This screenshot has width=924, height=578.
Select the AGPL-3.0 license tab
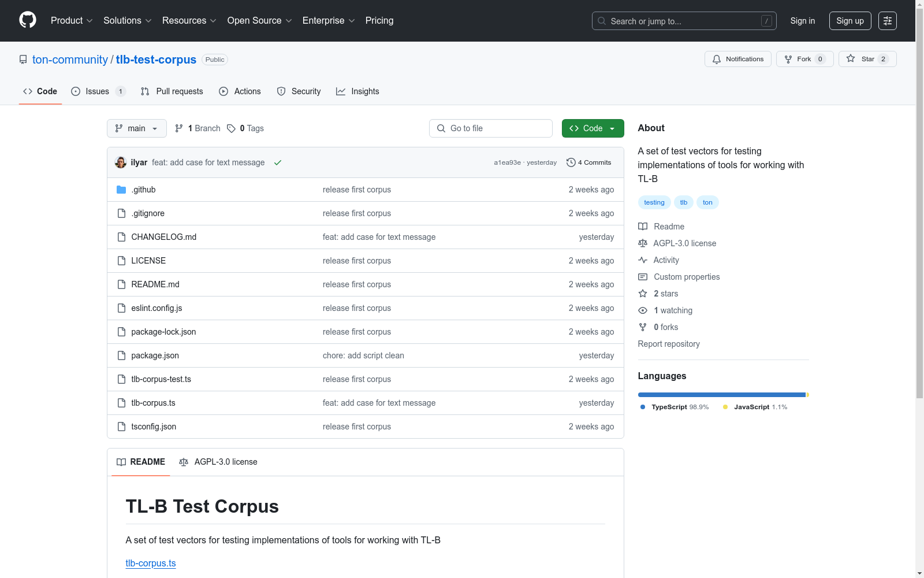(218, 462)
